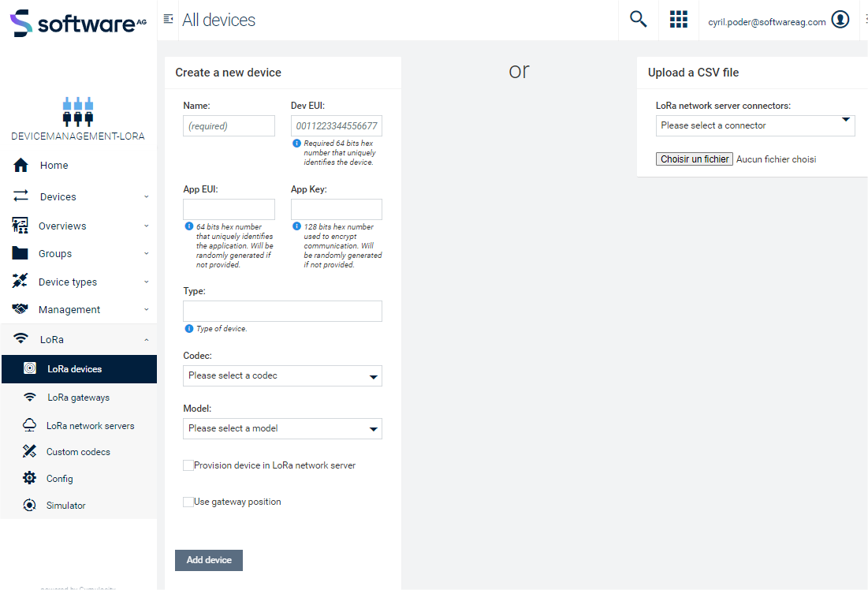
Task: Select LoRa devices menu item
Action: [79, 369]
